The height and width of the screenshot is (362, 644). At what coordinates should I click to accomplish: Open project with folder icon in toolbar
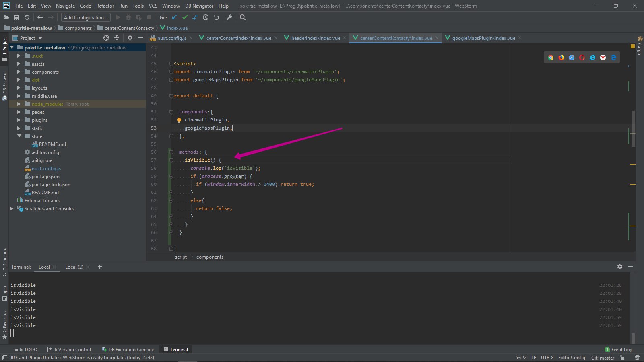[x=6, y=17]
